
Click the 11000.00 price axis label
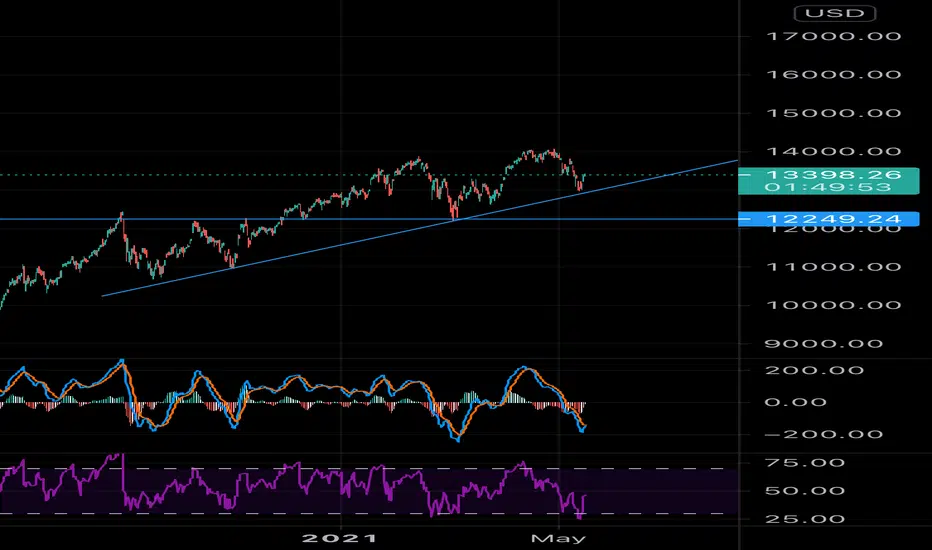(833, 267)
